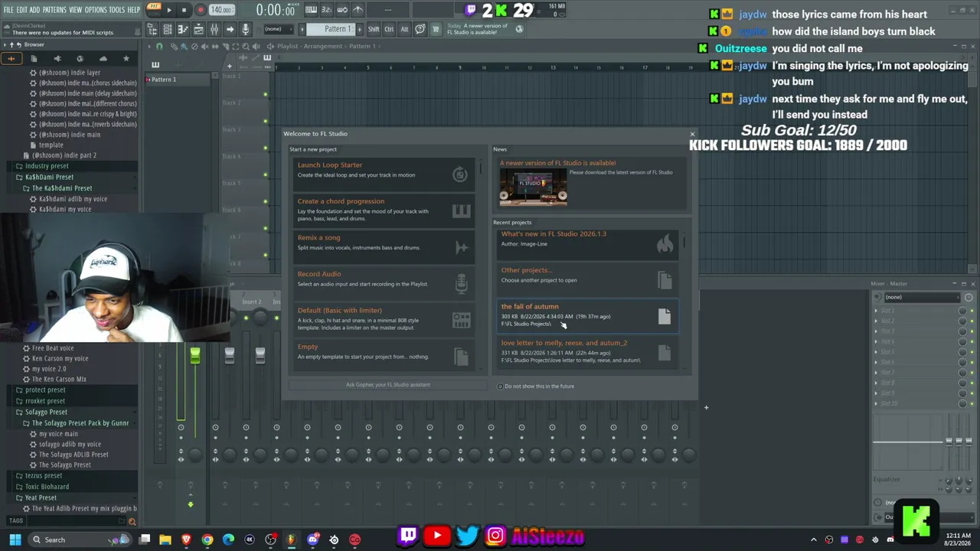Viewport: 980px width, 551px height.
Task: Open Google Chrome from the taskbar
Action: (207, 540)
